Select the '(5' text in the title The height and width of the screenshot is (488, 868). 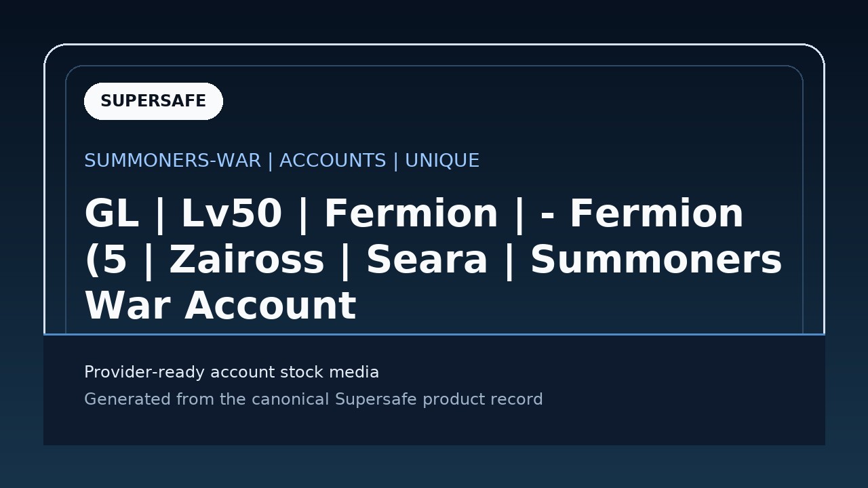pos(106,260)
